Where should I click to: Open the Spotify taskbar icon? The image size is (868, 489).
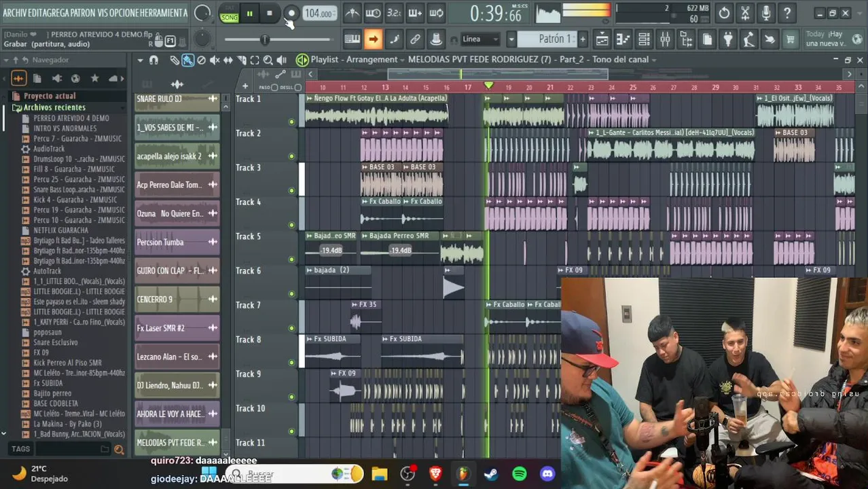(520, 474)
